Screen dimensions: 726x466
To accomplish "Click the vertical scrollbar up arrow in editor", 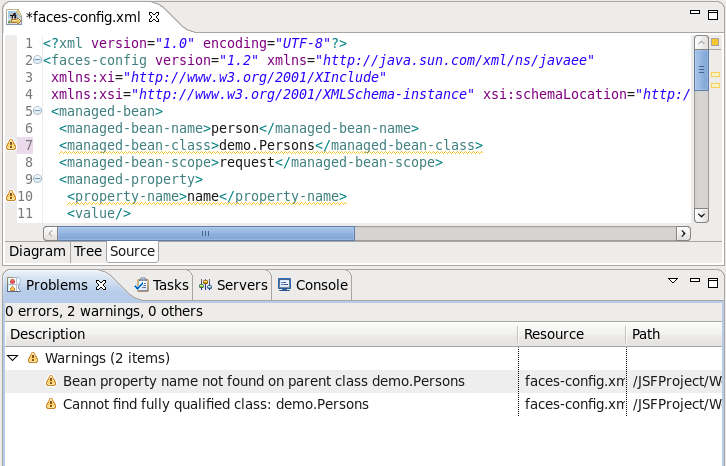I will (x=701, y=43).
